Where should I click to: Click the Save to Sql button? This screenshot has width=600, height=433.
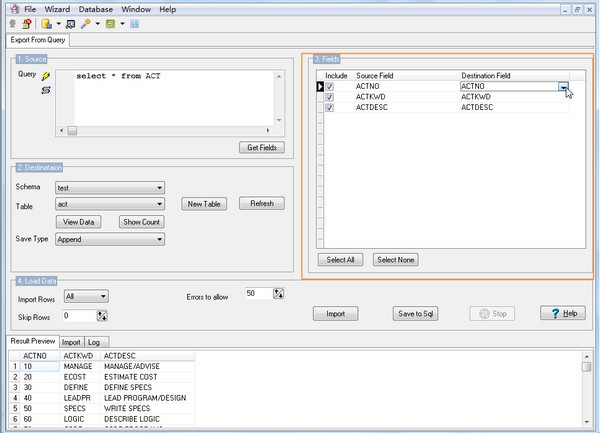pos(415,314)
